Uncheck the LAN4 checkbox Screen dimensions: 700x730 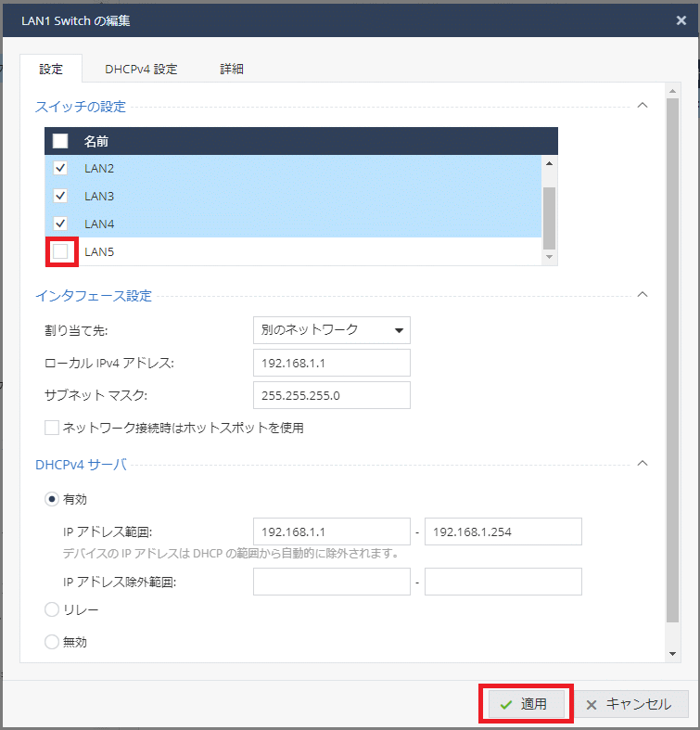tap(60, 224)
